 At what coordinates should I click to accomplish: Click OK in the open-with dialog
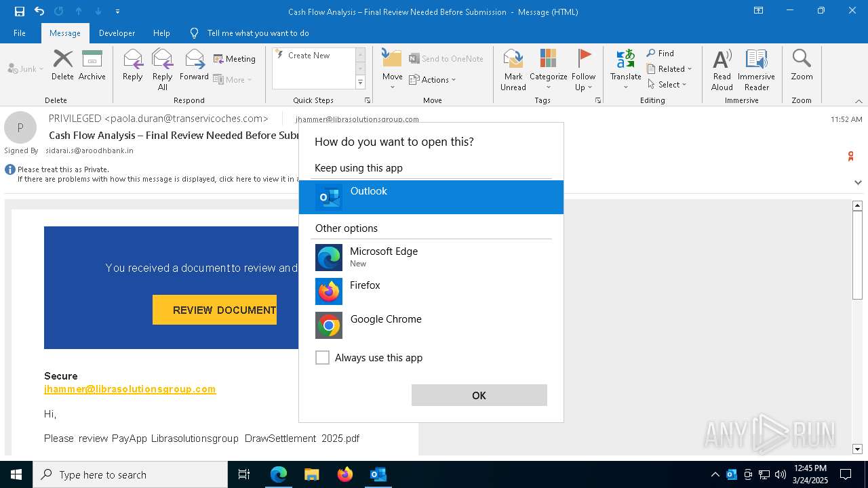pos(479,395)
